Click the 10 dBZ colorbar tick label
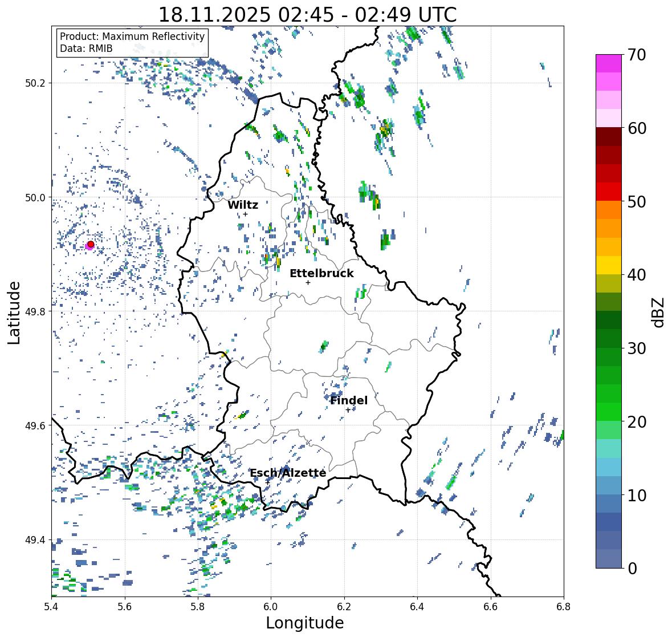This screenshot has height=637, width=672. [x=637, y=495]
